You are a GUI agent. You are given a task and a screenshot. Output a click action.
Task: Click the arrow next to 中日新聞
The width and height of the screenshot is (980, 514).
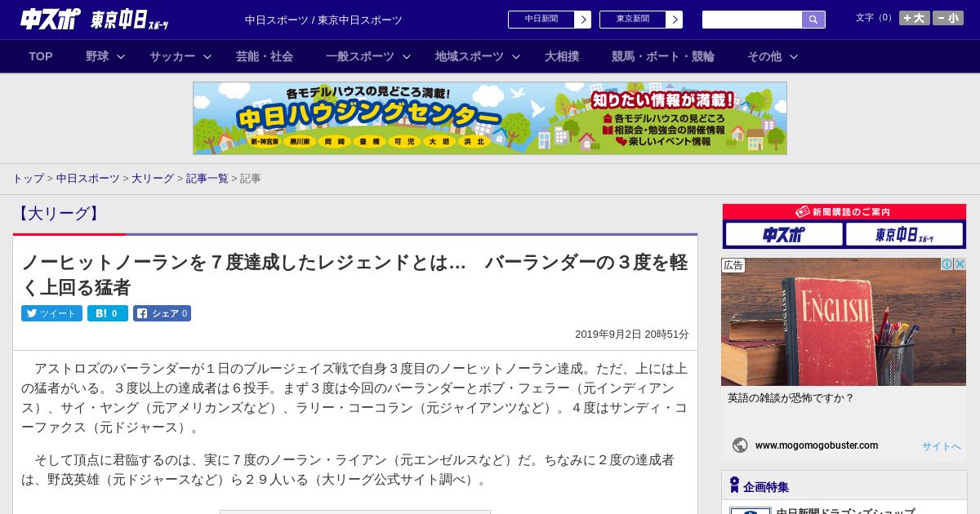tap(583, 20)
